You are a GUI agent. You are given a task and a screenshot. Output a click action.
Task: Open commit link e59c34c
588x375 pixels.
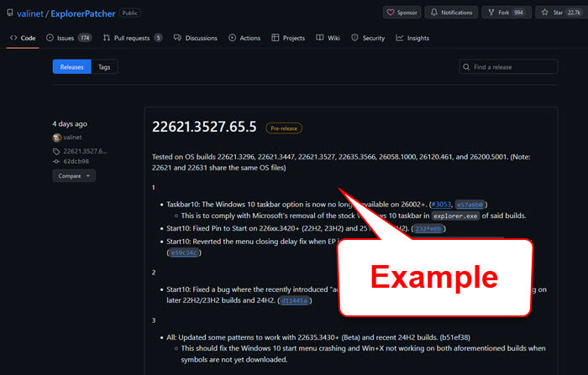point(184,253)
